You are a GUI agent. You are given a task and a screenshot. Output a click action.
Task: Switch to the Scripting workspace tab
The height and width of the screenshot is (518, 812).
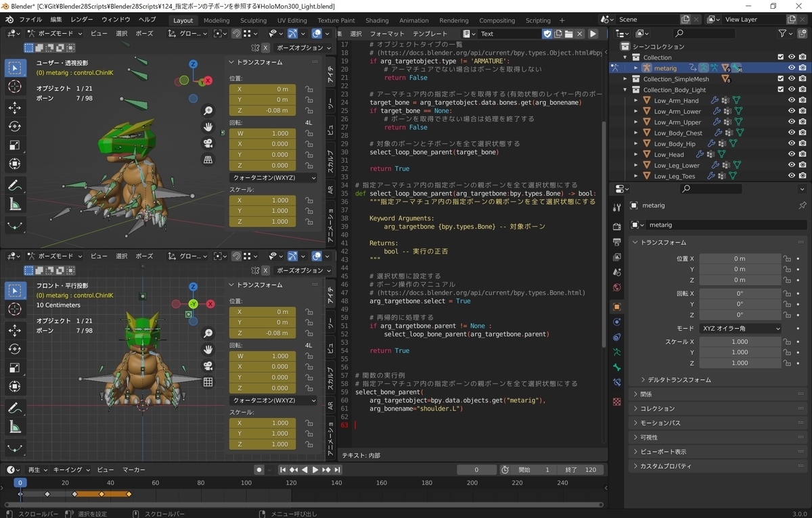click(x=538, y=20)
